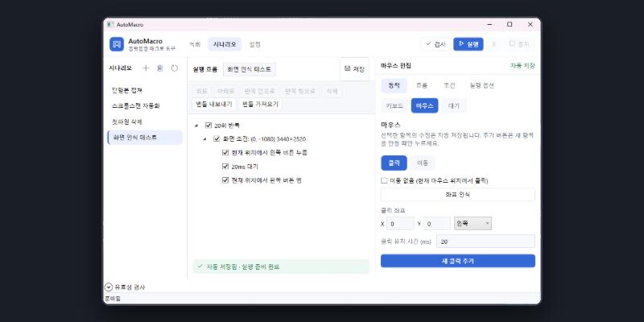Maximize the AutoMacro window

[510, 25]
